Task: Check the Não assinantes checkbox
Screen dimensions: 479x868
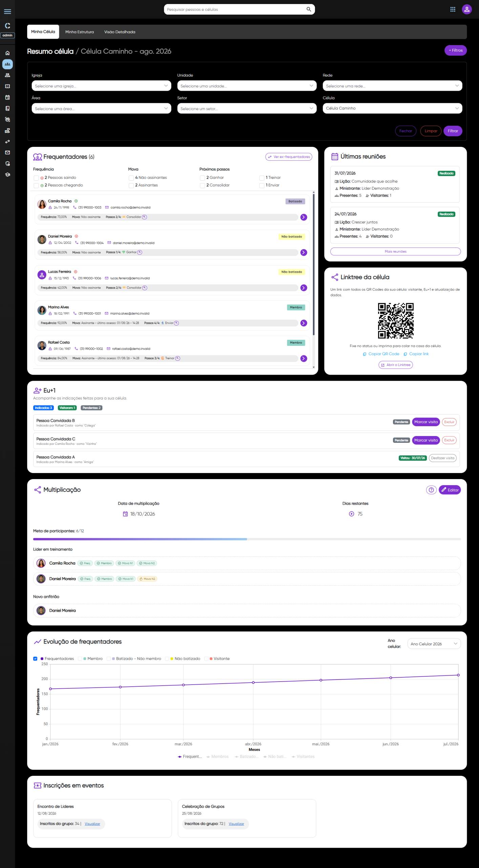Action: (131, 178)
